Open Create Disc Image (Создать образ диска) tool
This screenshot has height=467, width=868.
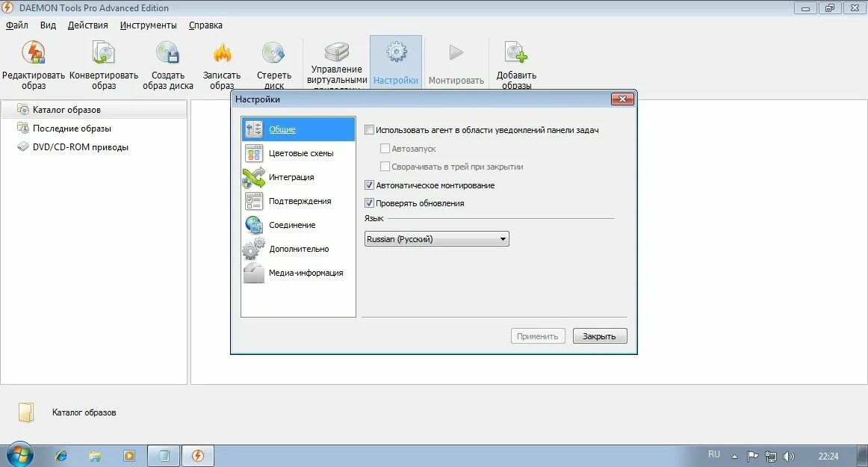(168, 52)
